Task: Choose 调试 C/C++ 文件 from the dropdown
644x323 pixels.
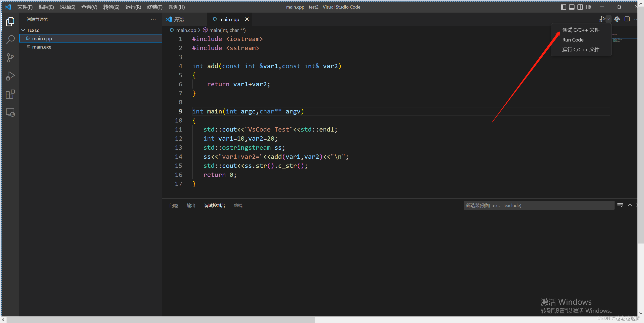Action: (581, 30)
